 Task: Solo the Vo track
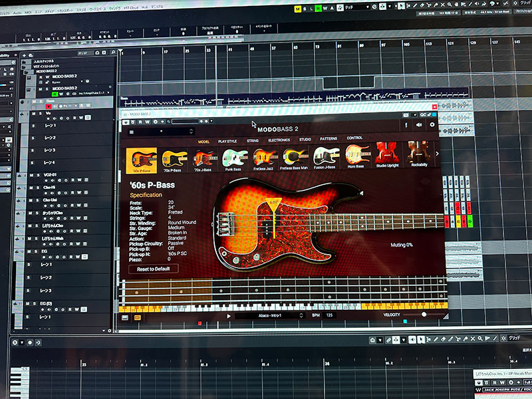pyautogui.click(x=40, y=113)
